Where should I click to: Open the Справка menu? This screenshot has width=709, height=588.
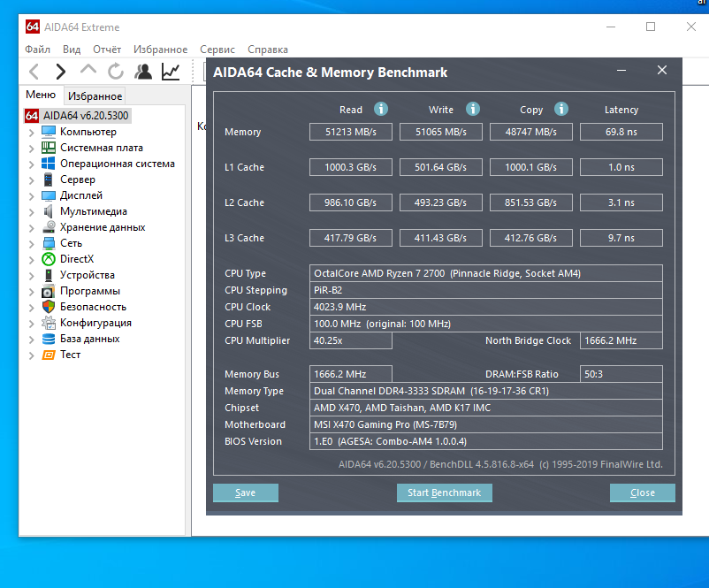268,50
